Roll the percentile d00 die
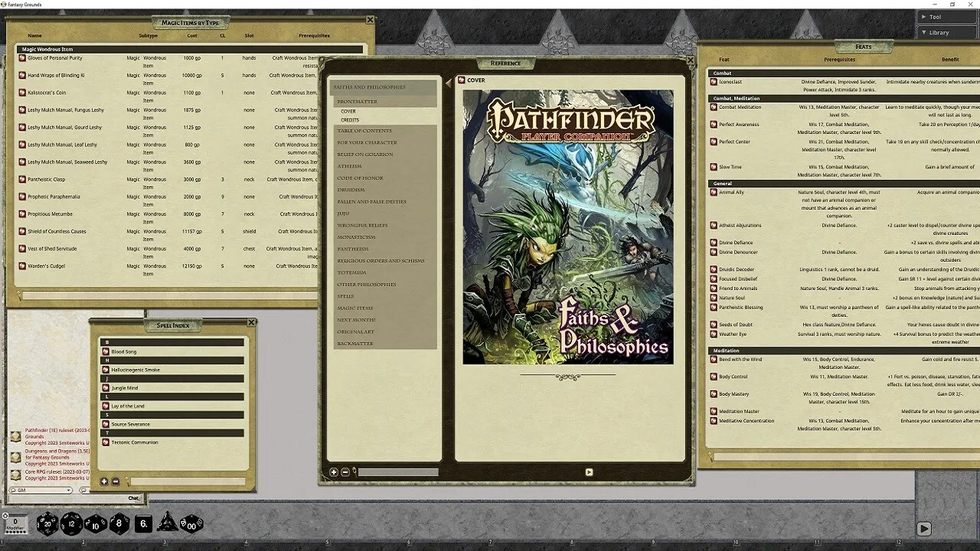 [191, 524]
